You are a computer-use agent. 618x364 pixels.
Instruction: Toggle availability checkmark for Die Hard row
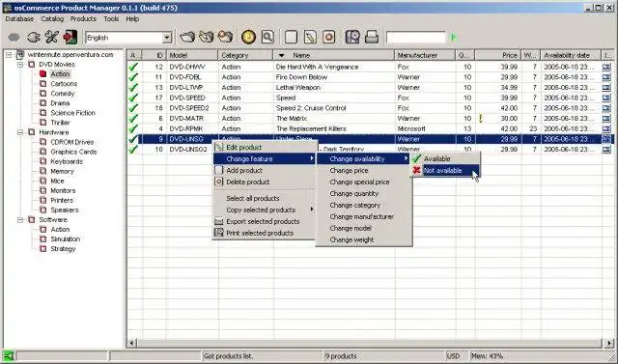tap(133, 67)
